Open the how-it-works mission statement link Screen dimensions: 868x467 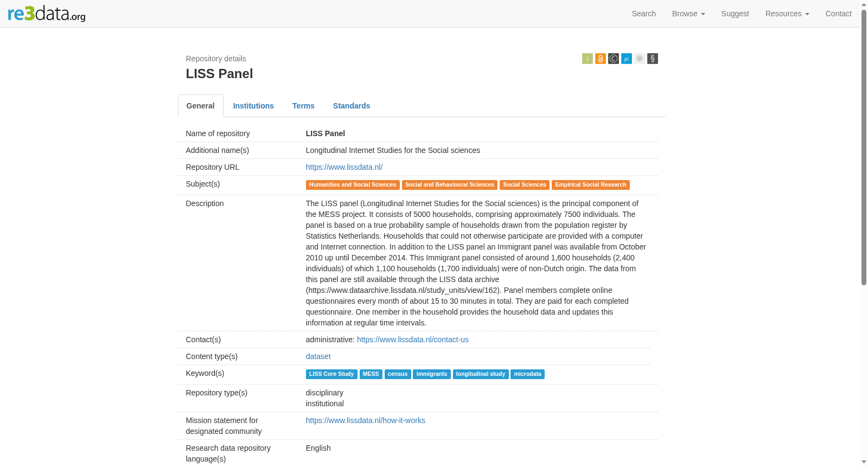(x=365, y=420)
